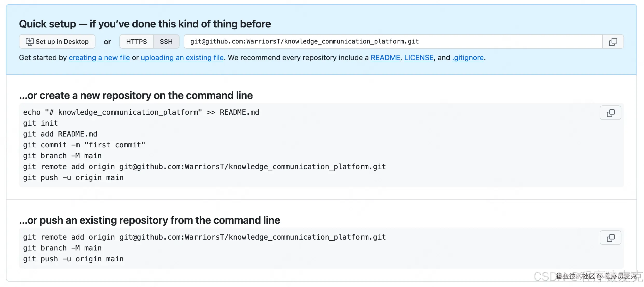The height and width of the screenshot is (287, 644).
Task: Open the creating a new file link
Action: tap(99, 58)
